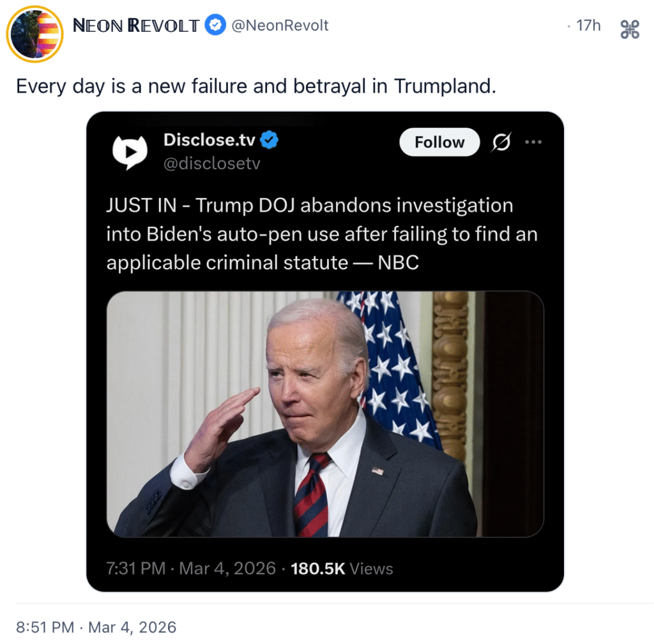Visit the @disclosetv handle
This screenshot has width=654, height=644.
212,164
